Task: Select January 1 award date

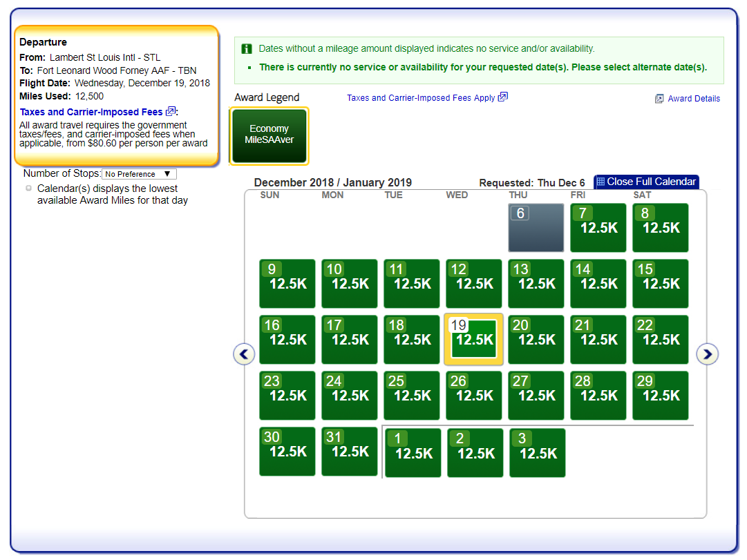Action: tap(413, 453)
